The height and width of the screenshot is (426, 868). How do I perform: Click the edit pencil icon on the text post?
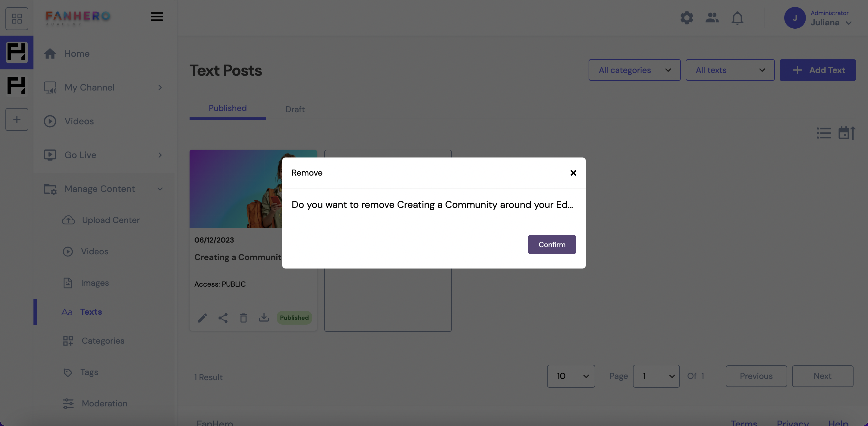pos(202,318)
